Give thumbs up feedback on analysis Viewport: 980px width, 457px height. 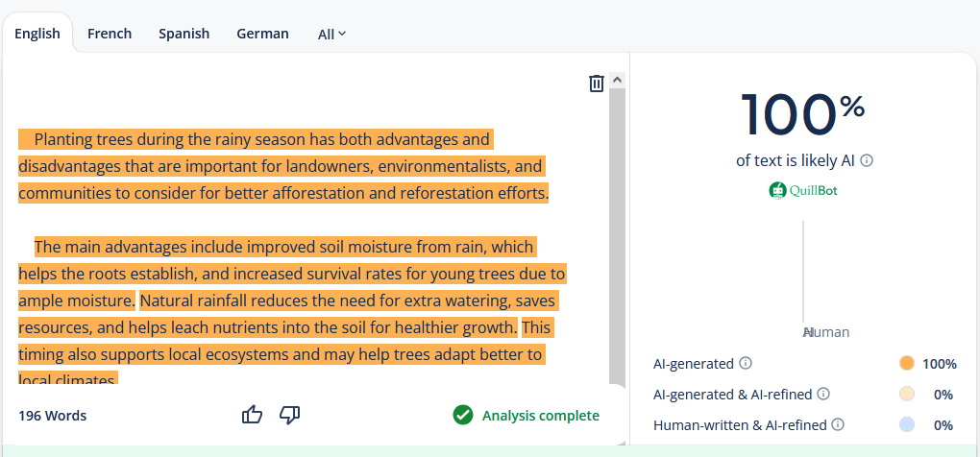tap(252, 415)
